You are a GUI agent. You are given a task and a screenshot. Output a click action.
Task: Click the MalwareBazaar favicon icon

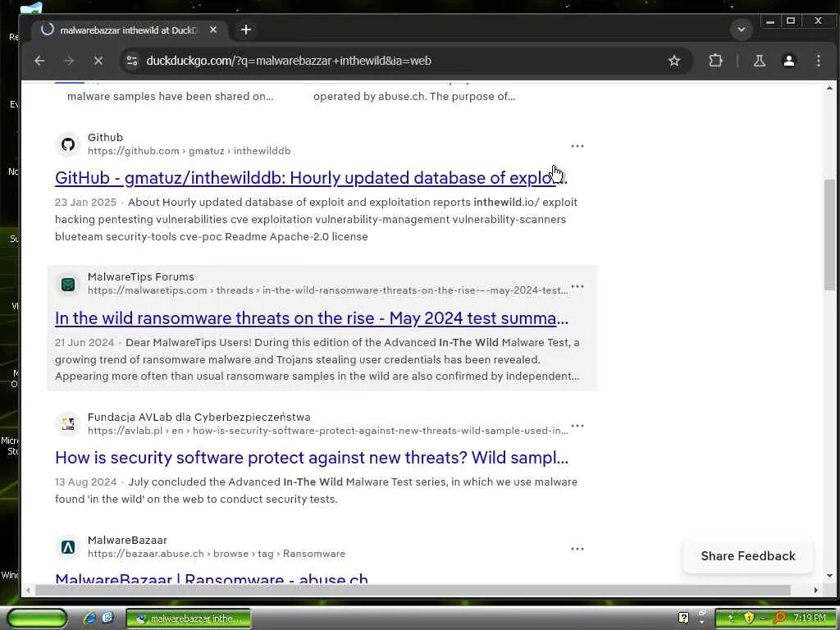pos(68,547)
